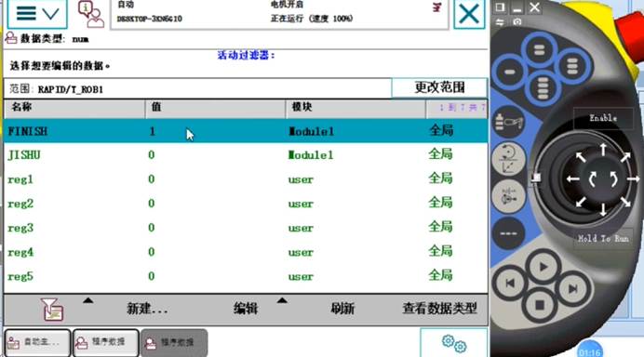The height and width of the screenshot is (357, 644).
Task: Click the 全局 scope of FINISH row
Action: click(x=441, y=130)
